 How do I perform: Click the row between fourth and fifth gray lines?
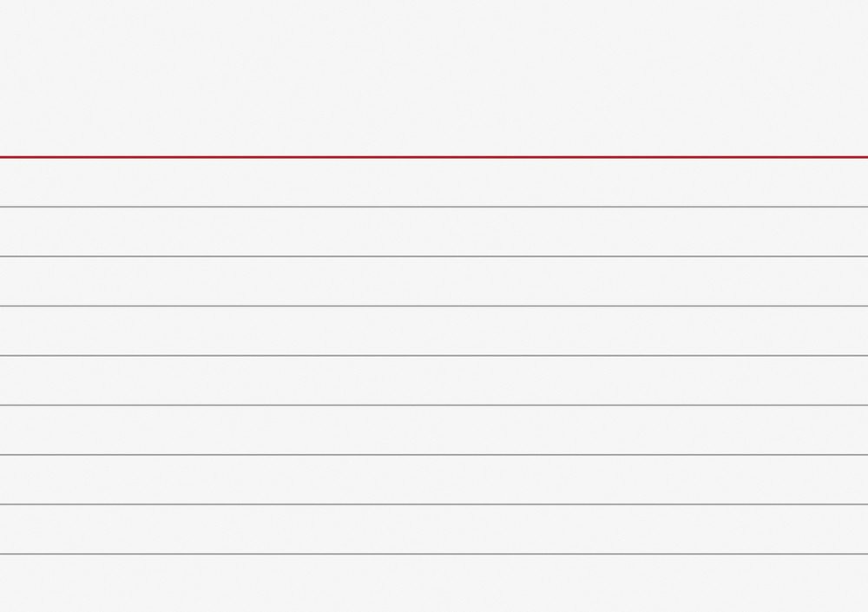pos(434,380)
